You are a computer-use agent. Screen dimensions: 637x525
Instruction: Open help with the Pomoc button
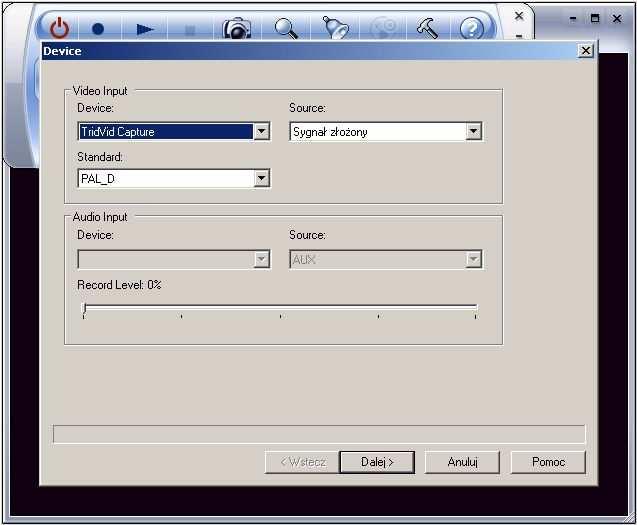[x=548, y=462]
